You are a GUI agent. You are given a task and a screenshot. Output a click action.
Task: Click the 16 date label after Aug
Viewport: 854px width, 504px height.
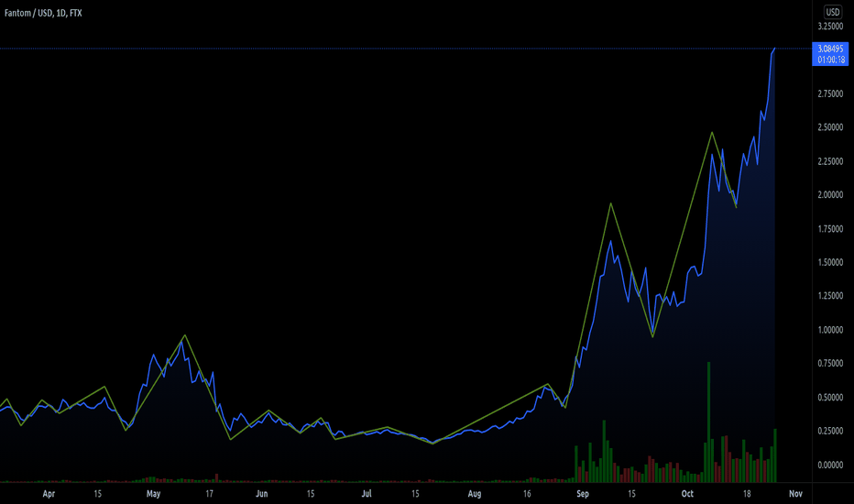click(527, 494)
